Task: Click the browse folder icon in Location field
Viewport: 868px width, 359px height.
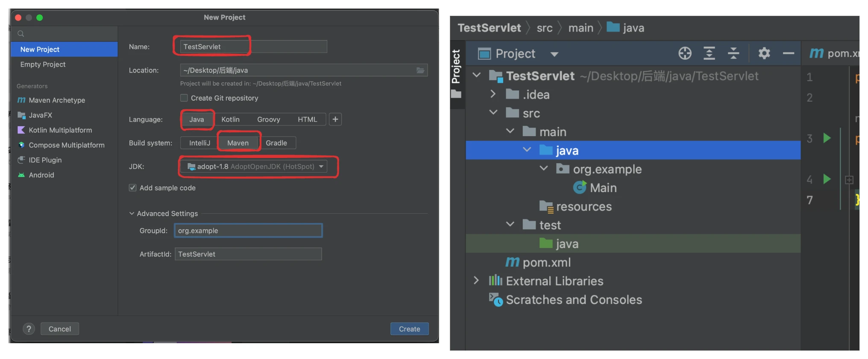Action: 420,70
